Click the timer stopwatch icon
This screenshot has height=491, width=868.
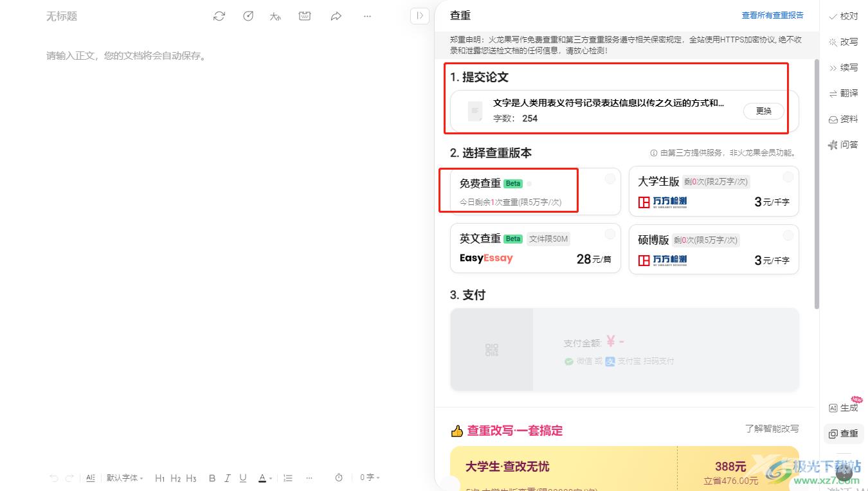(x=339, y=478)
